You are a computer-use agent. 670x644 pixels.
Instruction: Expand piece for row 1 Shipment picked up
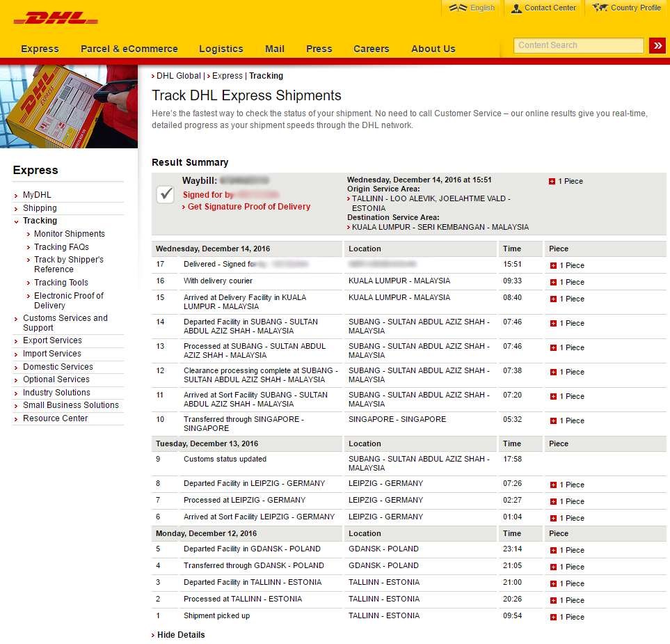click(x=553, y=617)
